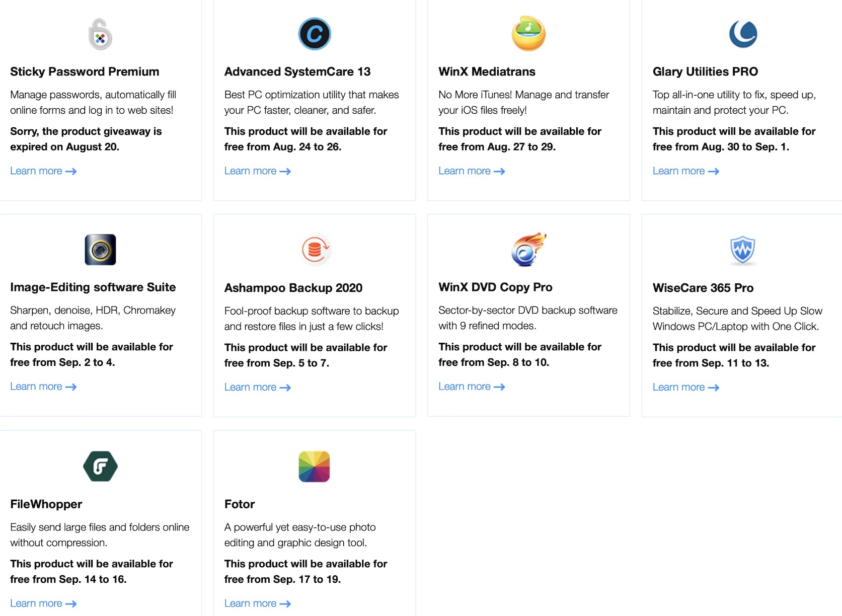
Task: Visit Learn more for Glary Utilities PRO
Action: [x=685, y=171]
